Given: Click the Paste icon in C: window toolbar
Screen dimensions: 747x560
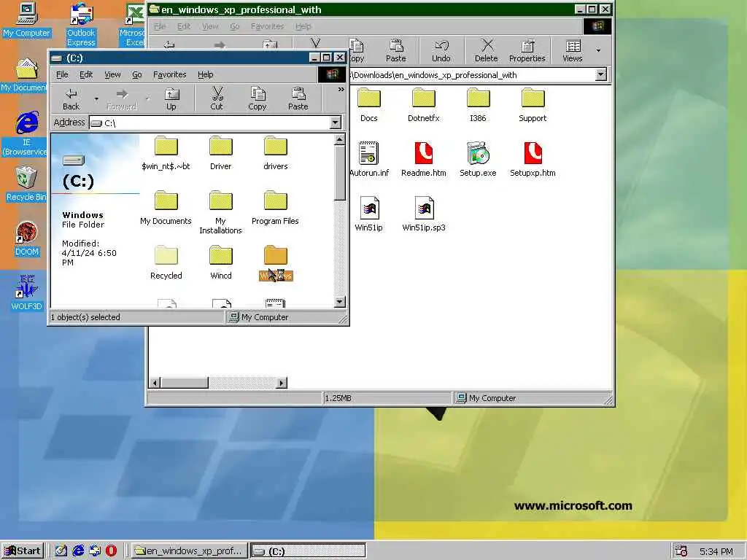Looking at the screenshot, I should coord(298,99).
